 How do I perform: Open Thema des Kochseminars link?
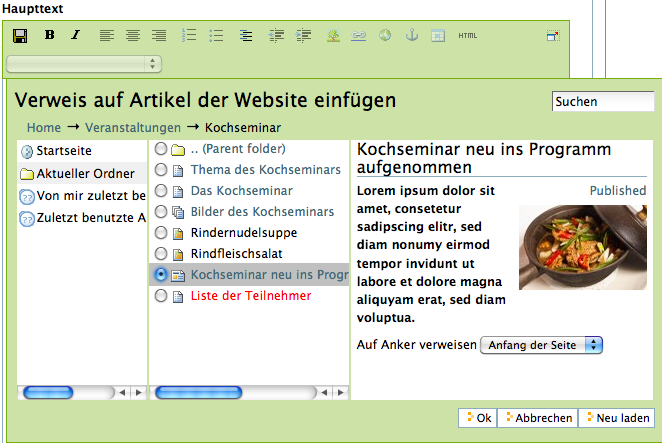[x=266, y=170]
